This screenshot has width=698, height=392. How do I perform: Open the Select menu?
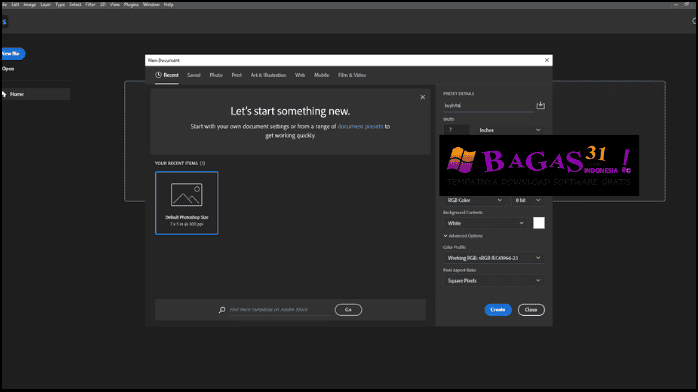[75, 4]
